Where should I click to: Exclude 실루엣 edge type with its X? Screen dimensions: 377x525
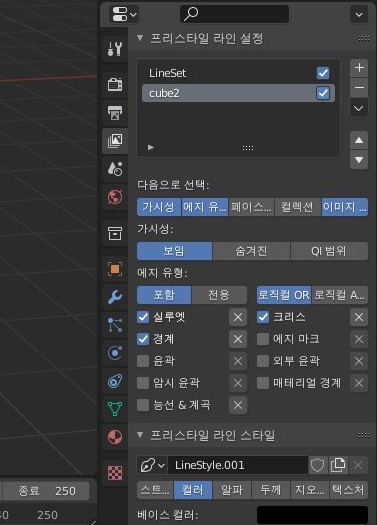[238, 317]
